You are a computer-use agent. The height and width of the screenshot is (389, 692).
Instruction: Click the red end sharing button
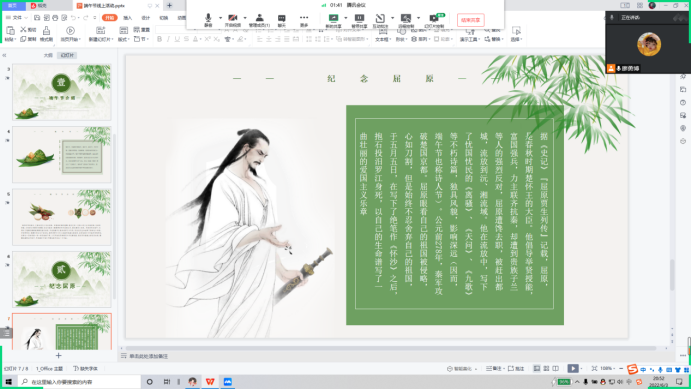[x=470, y=20]
